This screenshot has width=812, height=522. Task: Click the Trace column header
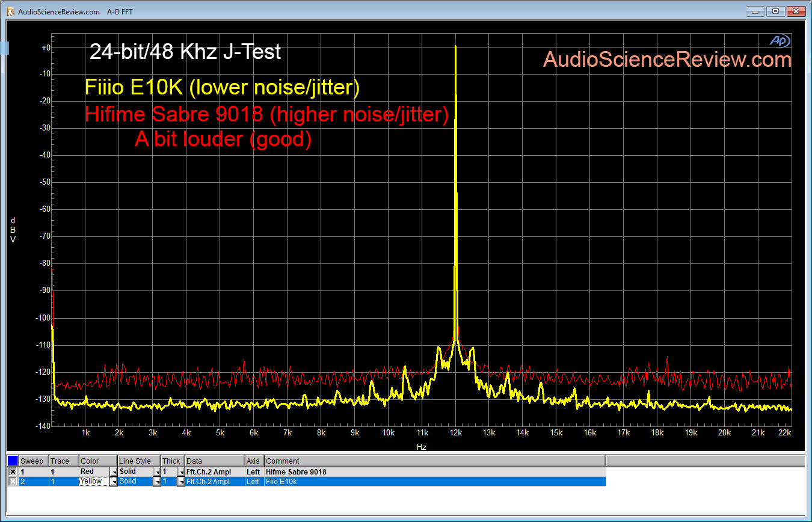pos(64,461)
